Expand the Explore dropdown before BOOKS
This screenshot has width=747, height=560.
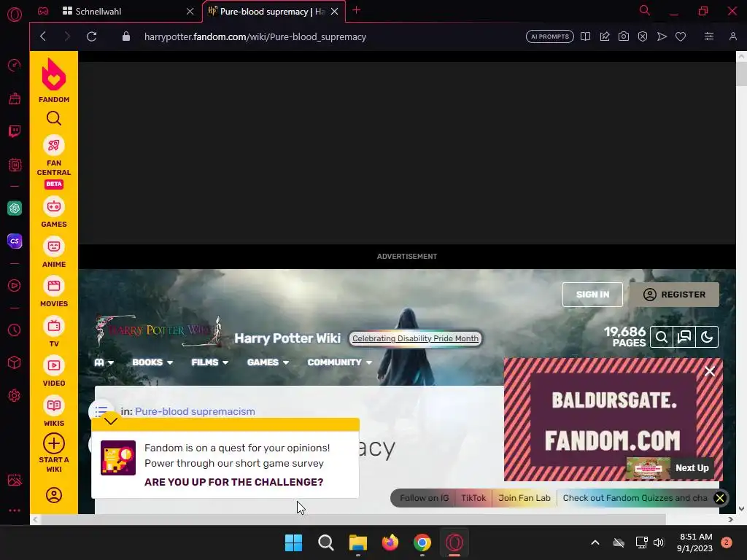click(104, 362)
